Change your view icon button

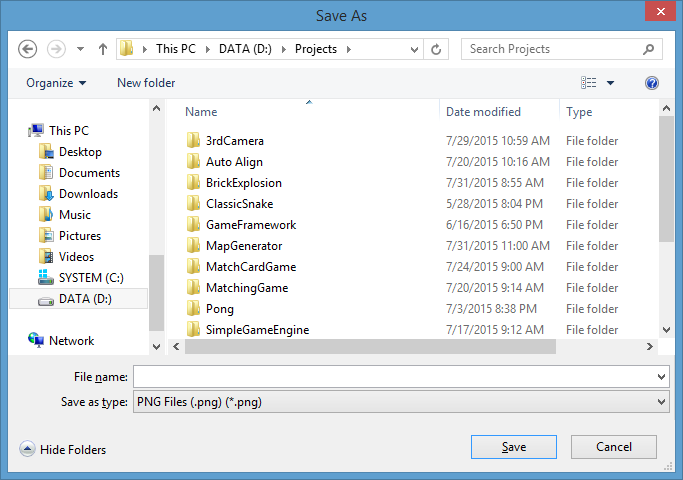coord(588,82)
